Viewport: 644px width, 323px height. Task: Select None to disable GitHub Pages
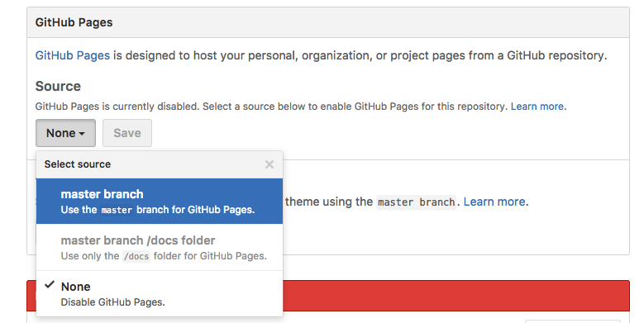[x=160, y=293]
